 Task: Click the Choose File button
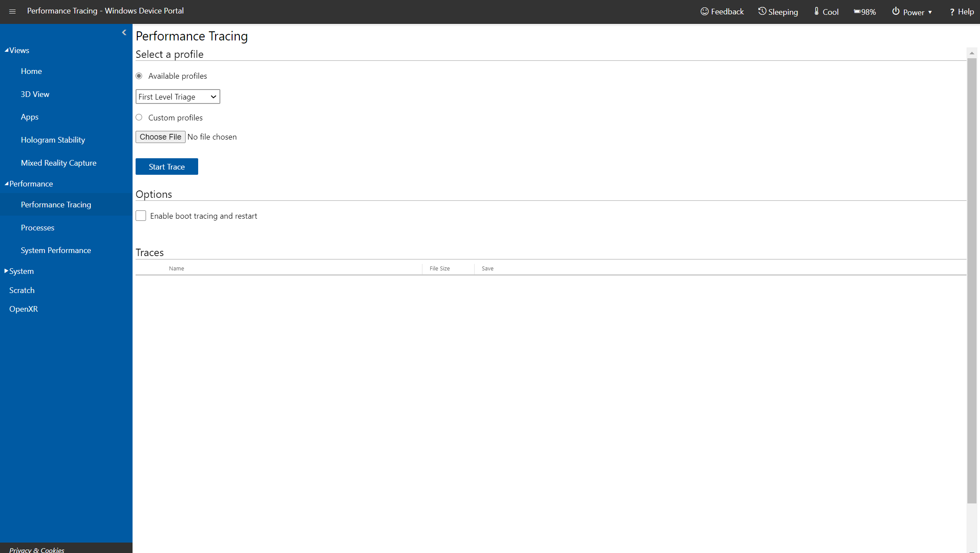(161, 136)
